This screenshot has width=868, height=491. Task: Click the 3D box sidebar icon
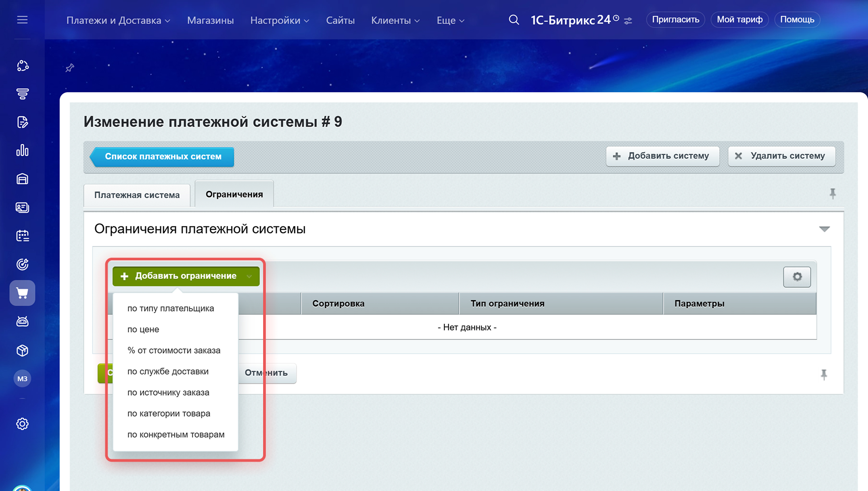tap(22, 350)
